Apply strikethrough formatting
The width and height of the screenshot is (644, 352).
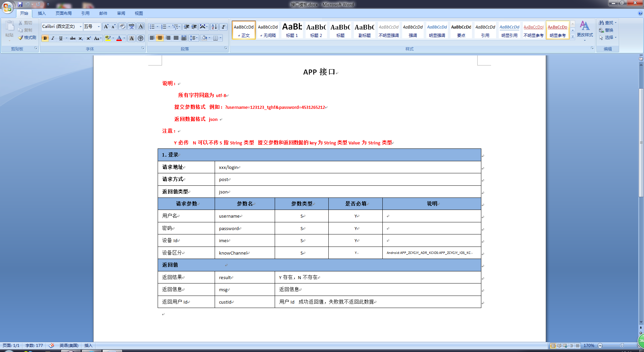click(72, 38)
